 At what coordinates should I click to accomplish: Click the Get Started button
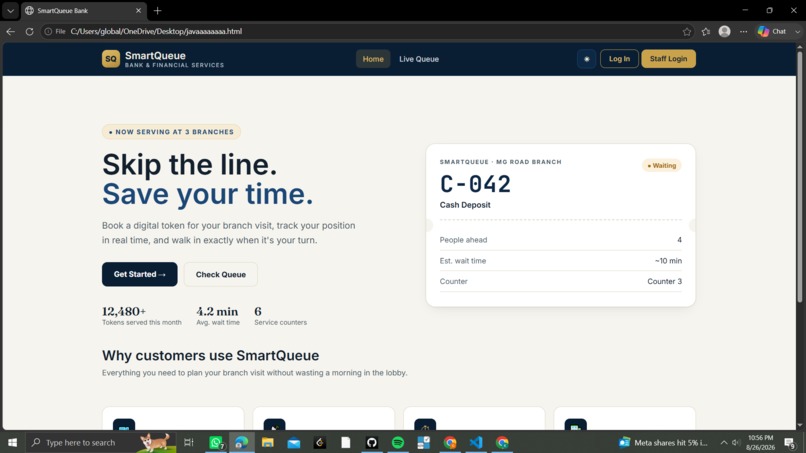139,274
